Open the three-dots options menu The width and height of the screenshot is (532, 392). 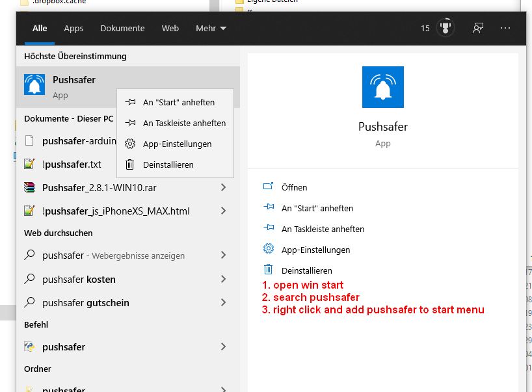pyautogui.click(x=505, y=28)
